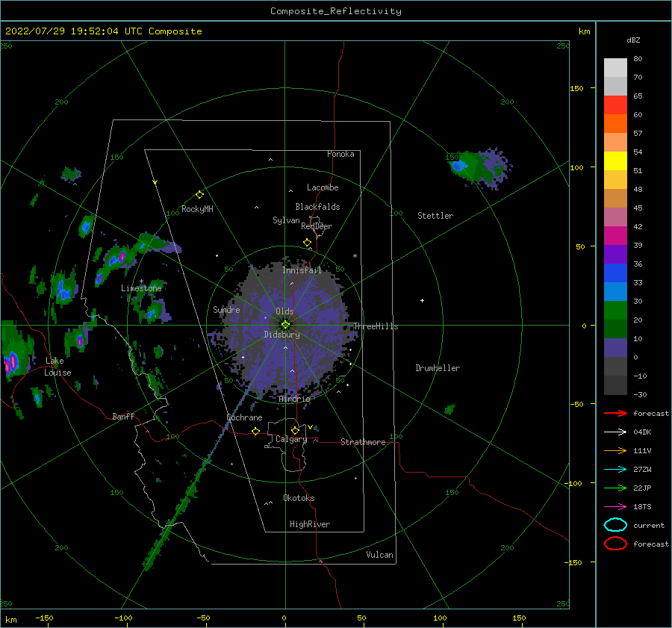672x628 pixels.
Task: Select the green 30 dBZ legend swatch
Action: pos(615,310)
